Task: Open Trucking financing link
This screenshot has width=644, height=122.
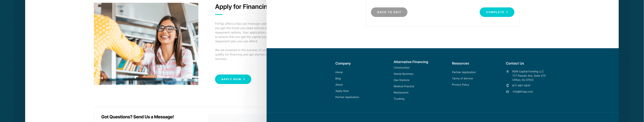Action: tap(399, 99)
